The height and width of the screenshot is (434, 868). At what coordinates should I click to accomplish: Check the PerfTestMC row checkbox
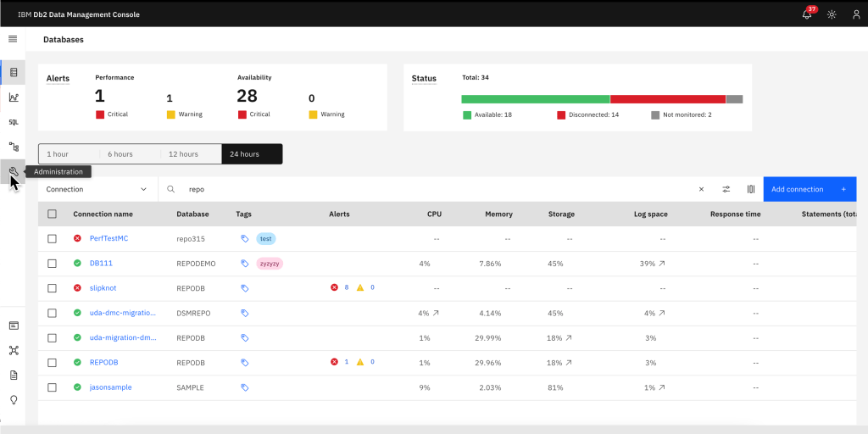pyautogui.click(x=52, y=239)
